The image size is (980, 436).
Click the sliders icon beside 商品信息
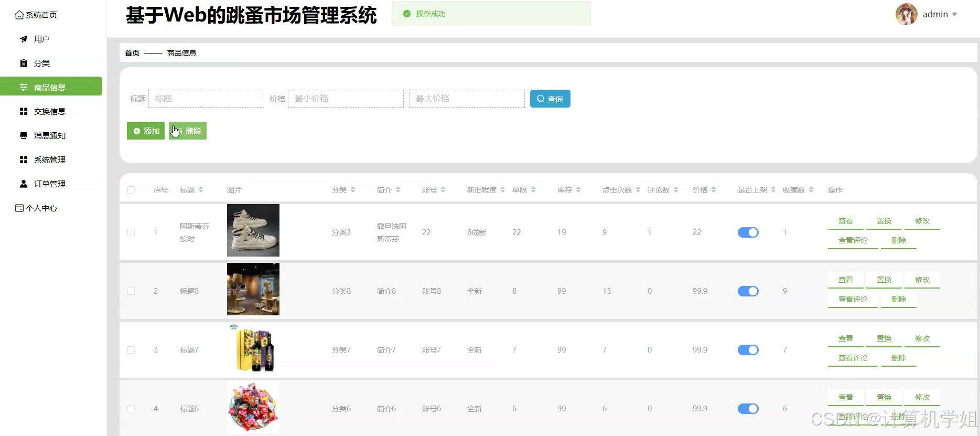point(24,88)
